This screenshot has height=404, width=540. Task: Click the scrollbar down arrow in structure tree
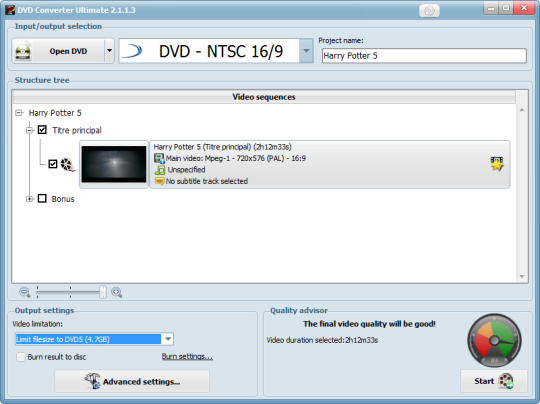pos(522,277)
